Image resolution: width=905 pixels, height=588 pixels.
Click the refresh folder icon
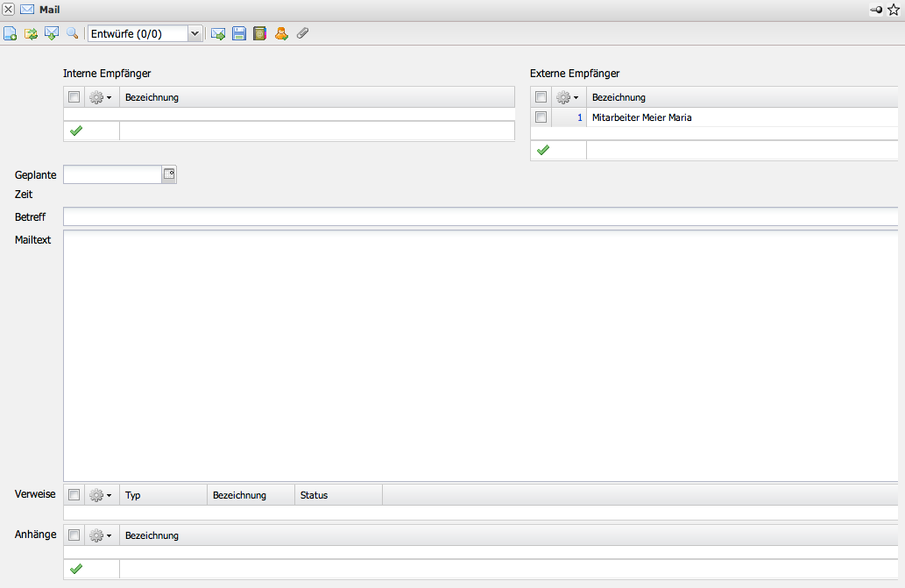(32, 33)
